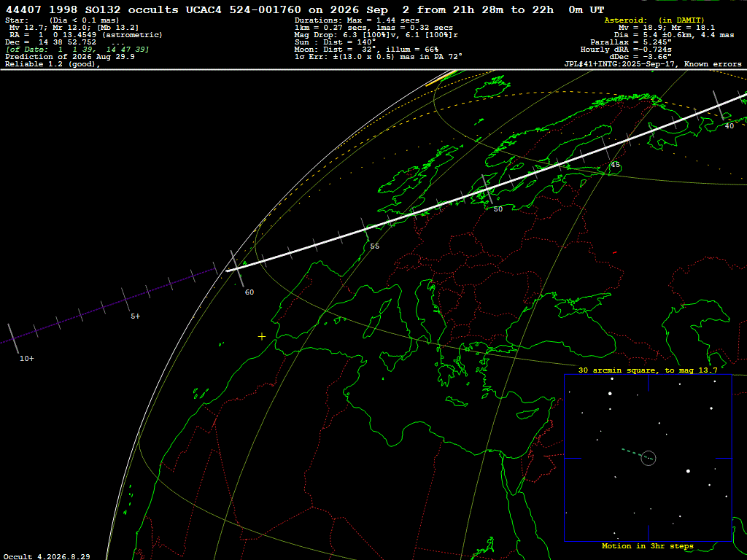This screenshot has height=560, width=747.
Task: Click the brightest star in finder chart
Action: 688,471
